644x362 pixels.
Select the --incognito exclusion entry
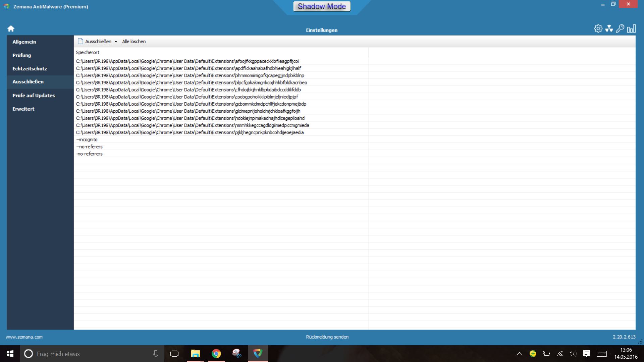tap(87, 139)
